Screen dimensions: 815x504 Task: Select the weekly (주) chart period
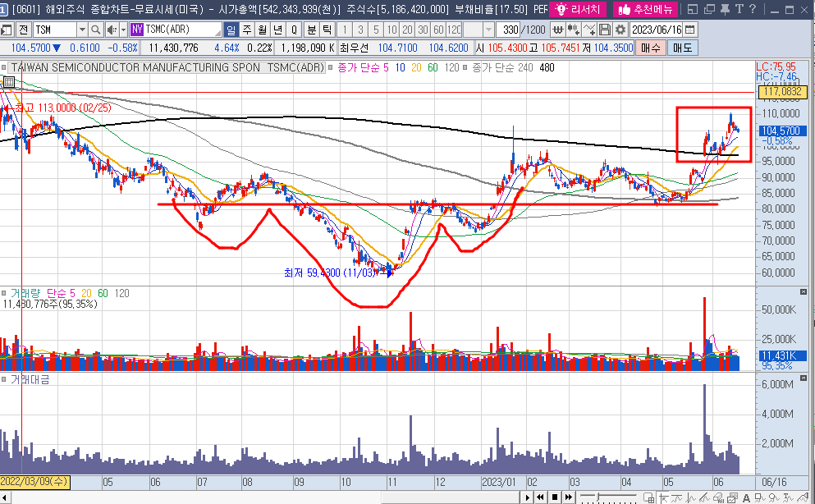point(246,30)
